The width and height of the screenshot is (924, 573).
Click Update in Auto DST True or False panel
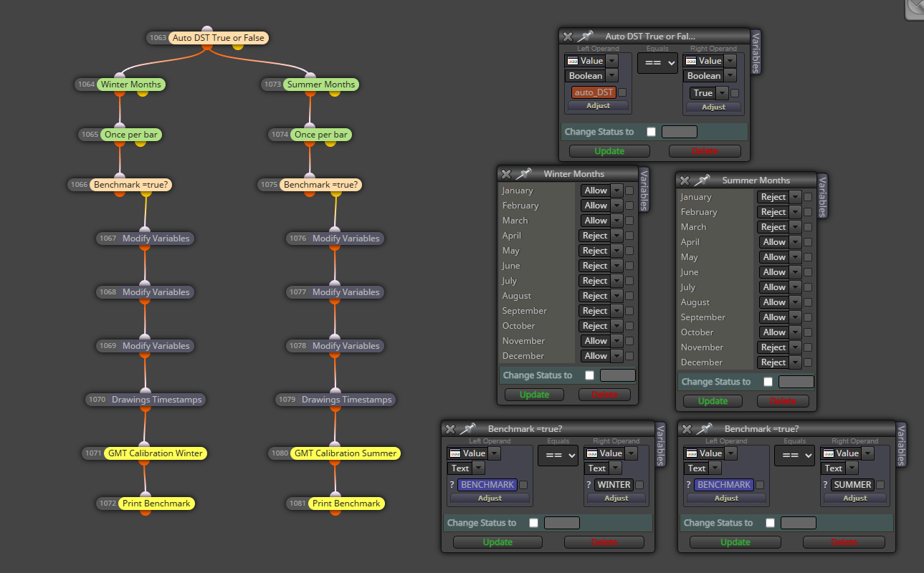coord(609,151)
